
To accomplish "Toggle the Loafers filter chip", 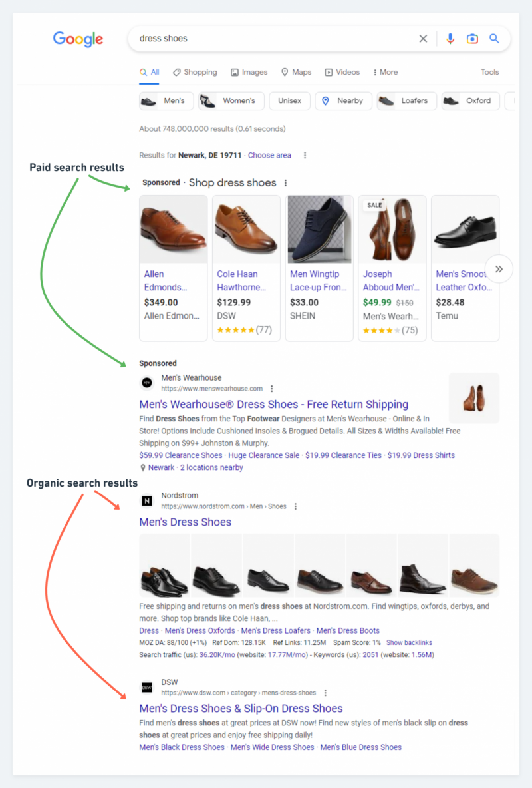I will [x=406, y=101].
